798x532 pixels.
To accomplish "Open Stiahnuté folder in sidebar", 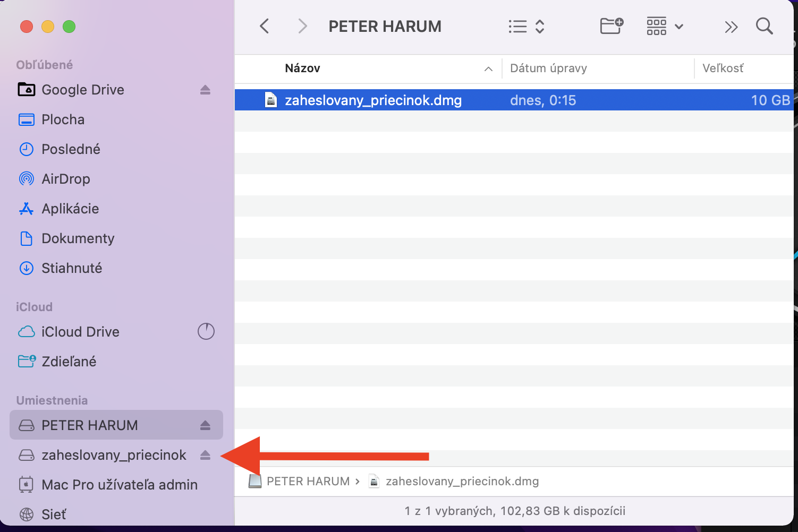I will tap(72, 268).
